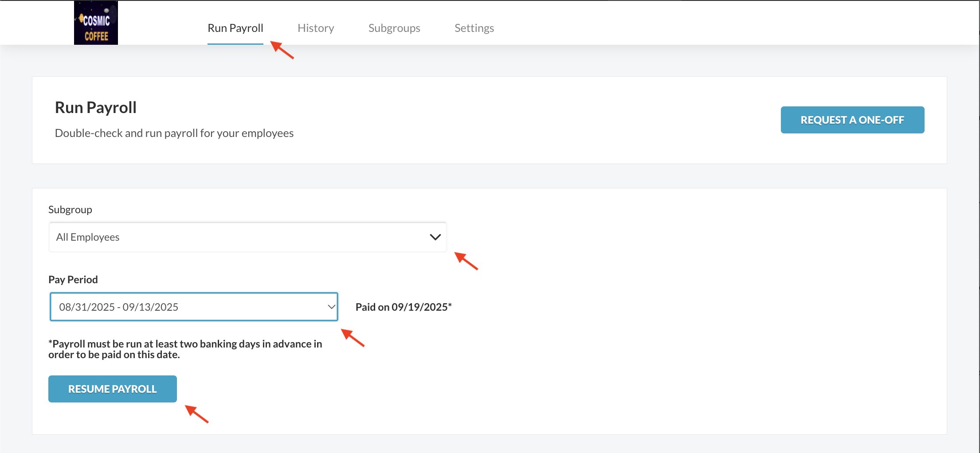Click the red arrow beside Resume Payroll button
Viewport: 980px width, 453px height.
tap(196, 414)
